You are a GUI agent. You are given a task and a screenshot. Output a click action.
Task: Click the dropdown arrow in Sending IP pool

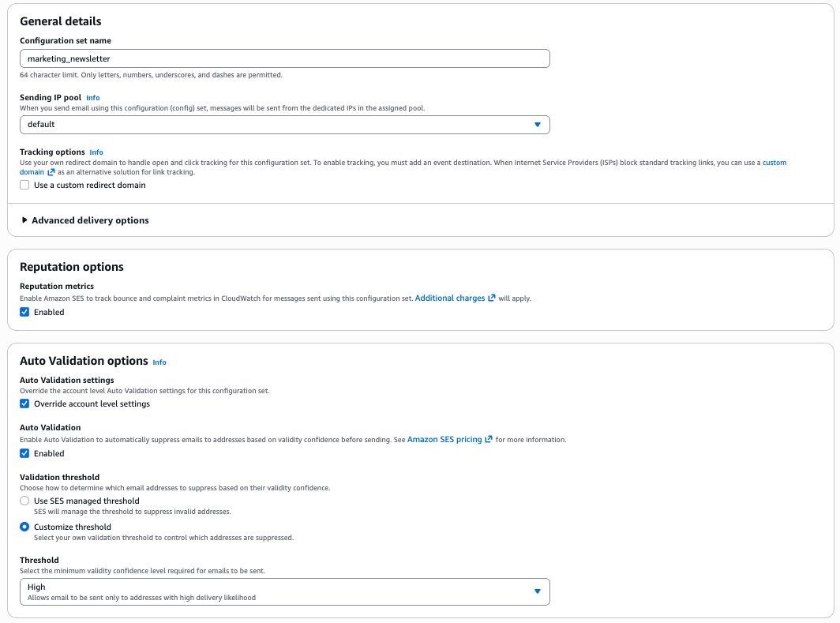coord(537,125)
